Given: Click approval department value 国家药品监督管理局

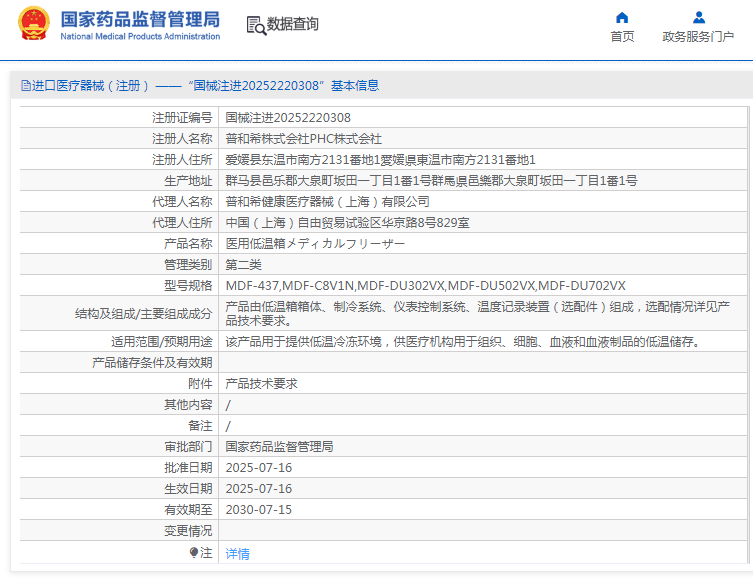Looking at the screenshot, I should point(279,447).
